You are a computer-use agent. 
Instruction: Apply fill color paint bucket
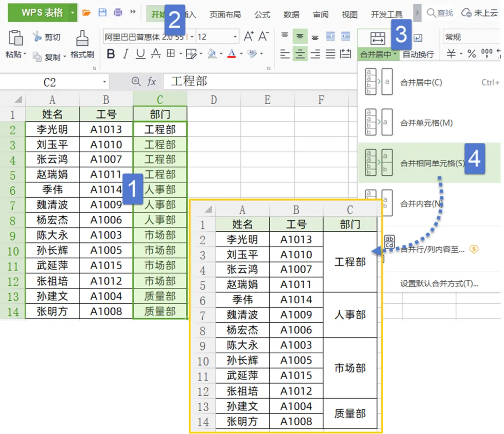[x=212, y=54]
